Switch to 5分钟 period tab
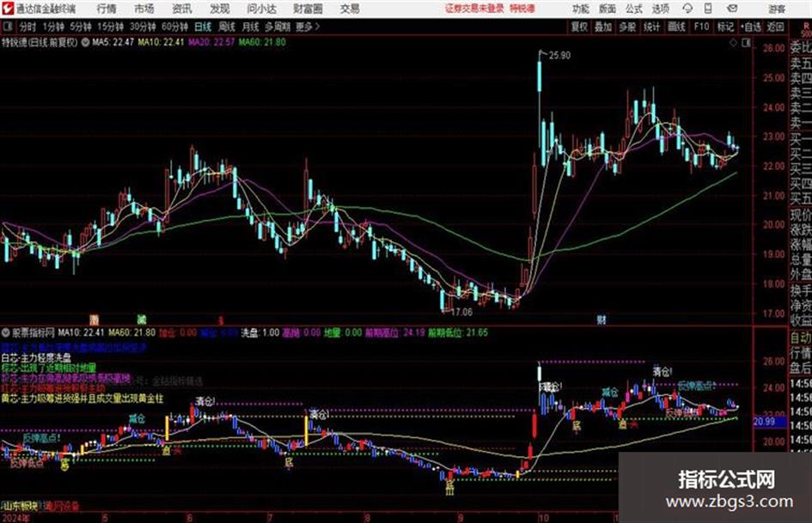Image resolution: width=812 pixels, height=523 pixels. [x=81, y=27]
